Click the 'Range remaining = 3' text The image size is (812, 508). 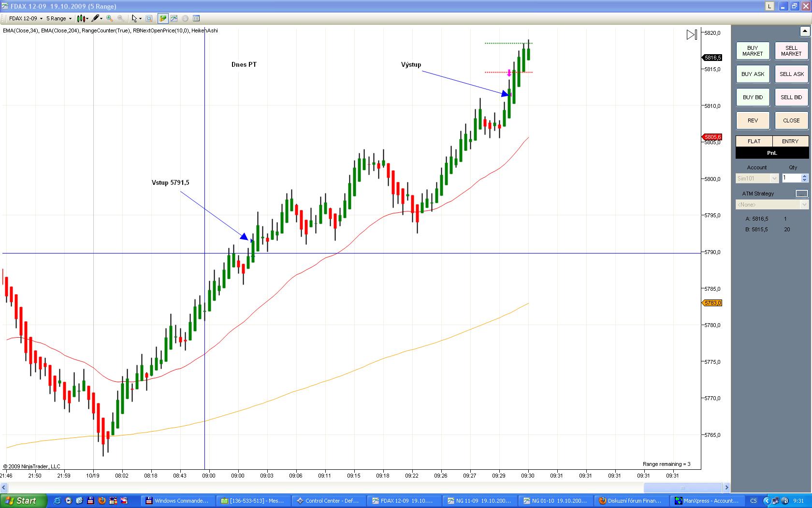point(667,464)
